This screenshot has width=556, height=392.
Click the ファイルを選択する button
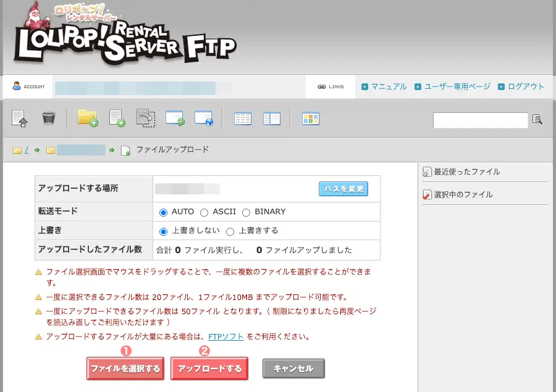point(125,368)
